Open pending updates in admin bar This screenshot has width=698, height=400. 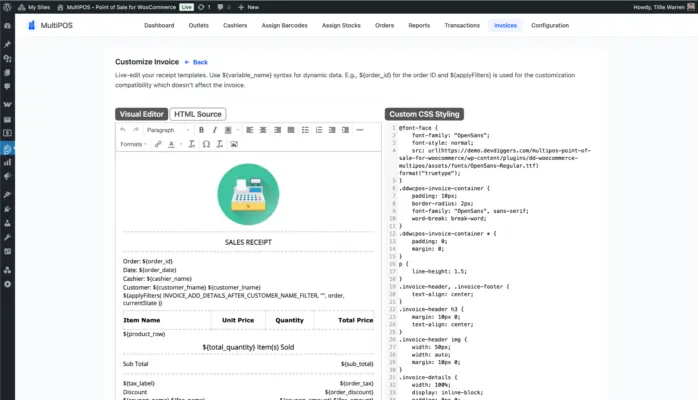[204, 7]
